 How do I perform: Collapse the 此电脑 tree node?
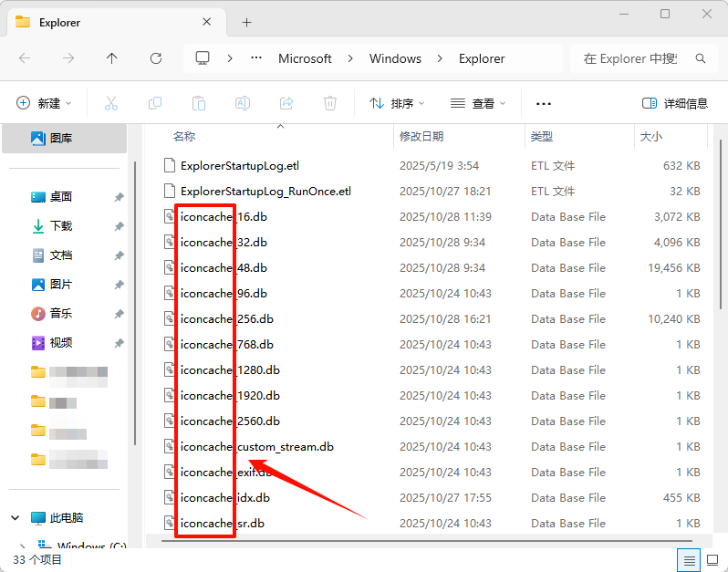click(16, 517)
